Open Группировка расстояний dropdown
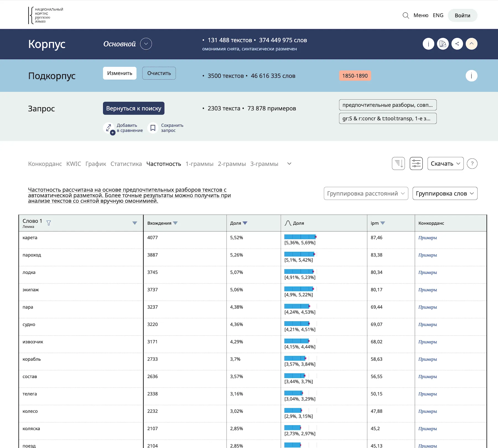 click(366, 193)
